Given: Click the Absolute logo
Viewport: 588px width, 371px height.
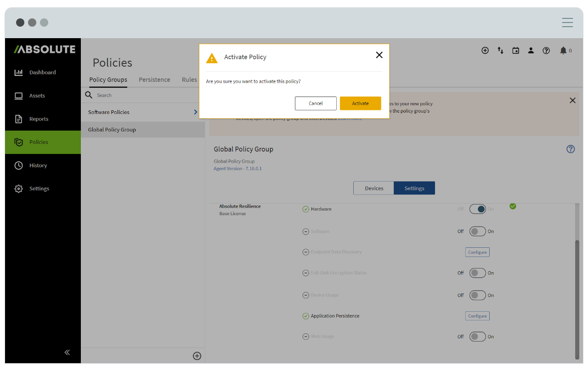Looking at the screenshot, I should click(45, 50).
